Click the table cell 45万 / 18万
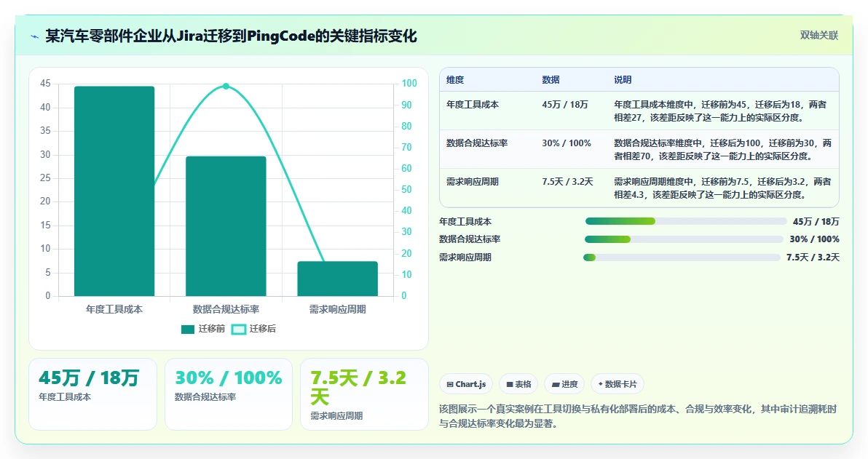This screenshot has height=459, width=868. (565, 105)
